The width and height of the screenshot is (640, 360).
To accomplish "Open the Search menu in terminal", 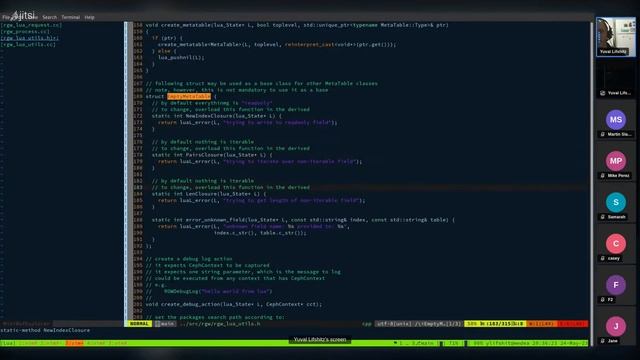I will tap(50, 17).
